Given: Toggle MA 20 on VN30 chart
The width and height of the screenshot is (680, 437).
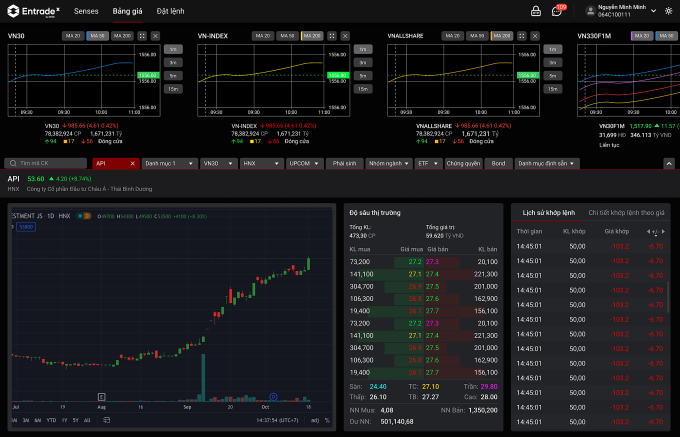Looking at the screenshot, I should click(x=73, y=35).
